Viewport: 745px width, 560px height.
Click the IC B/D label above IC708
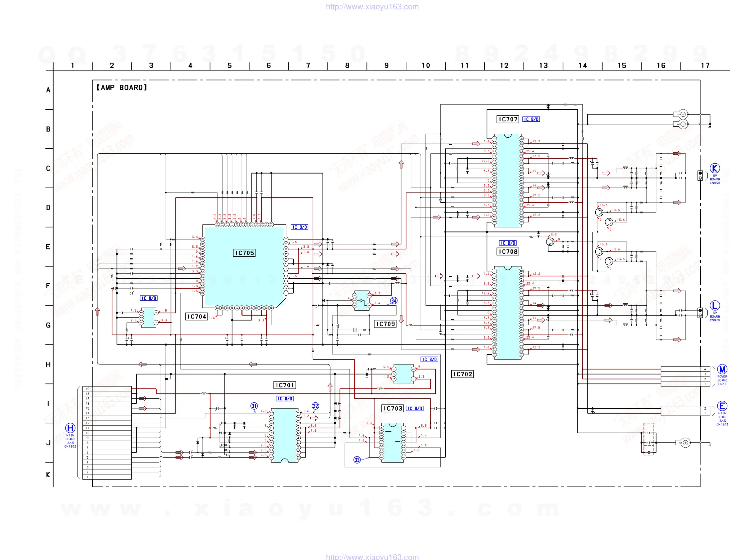[508, 243]
